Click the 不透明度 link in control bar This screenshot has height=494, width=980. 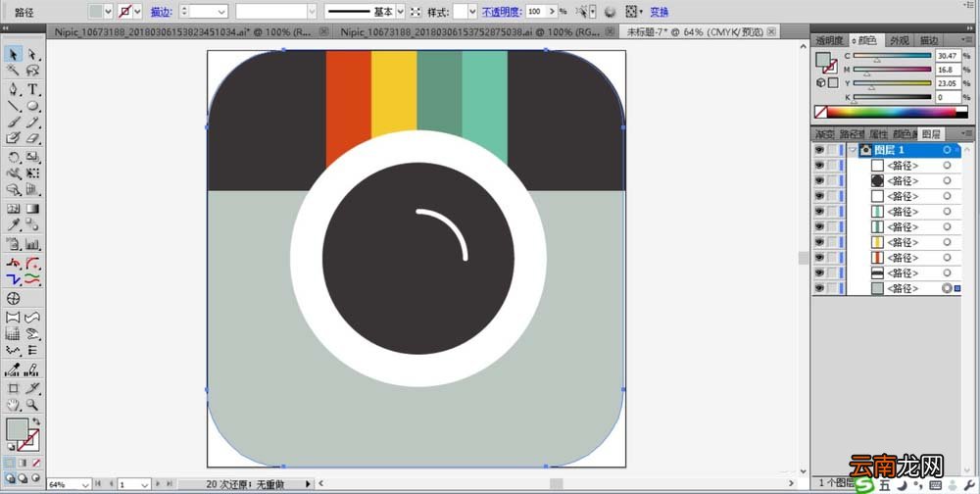tap(501, 12)
